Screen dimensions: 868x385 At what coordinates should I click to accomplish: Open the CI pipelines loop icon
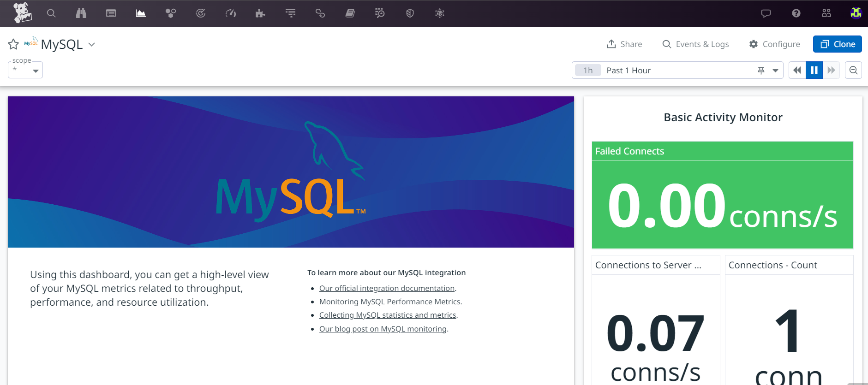pos(320,13)
